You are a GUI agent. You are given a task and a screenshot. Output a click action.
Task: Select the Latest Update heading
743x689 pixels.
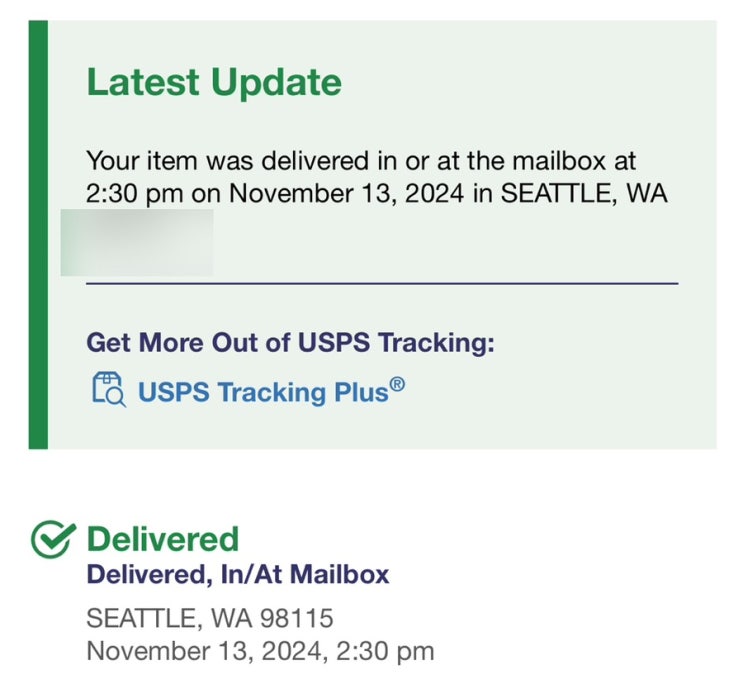[214, 82]
